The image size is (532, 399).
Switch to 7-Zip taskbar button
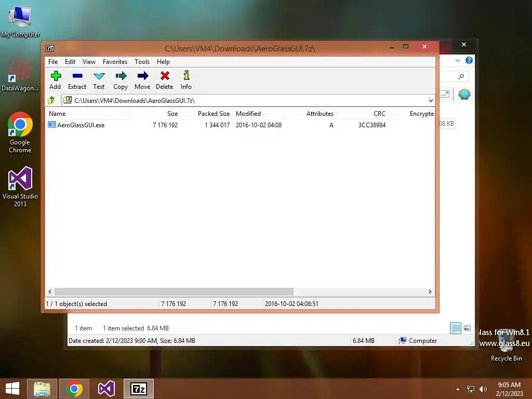tap(139, 389)
